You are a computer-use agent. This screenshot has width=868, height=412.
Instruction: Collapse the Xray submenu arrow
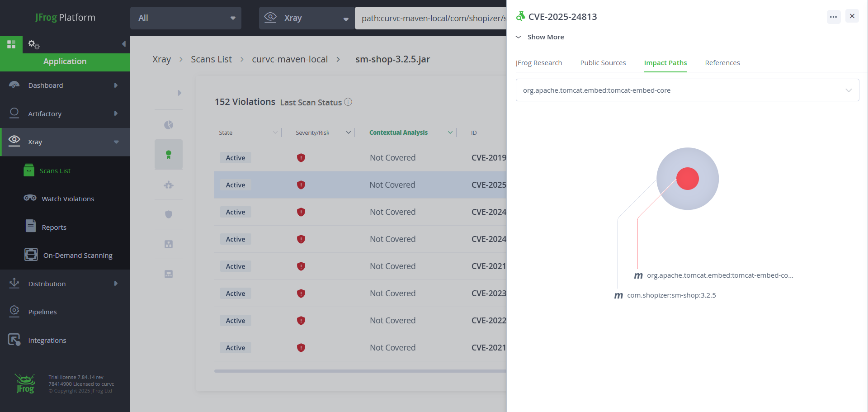[116, 142]
